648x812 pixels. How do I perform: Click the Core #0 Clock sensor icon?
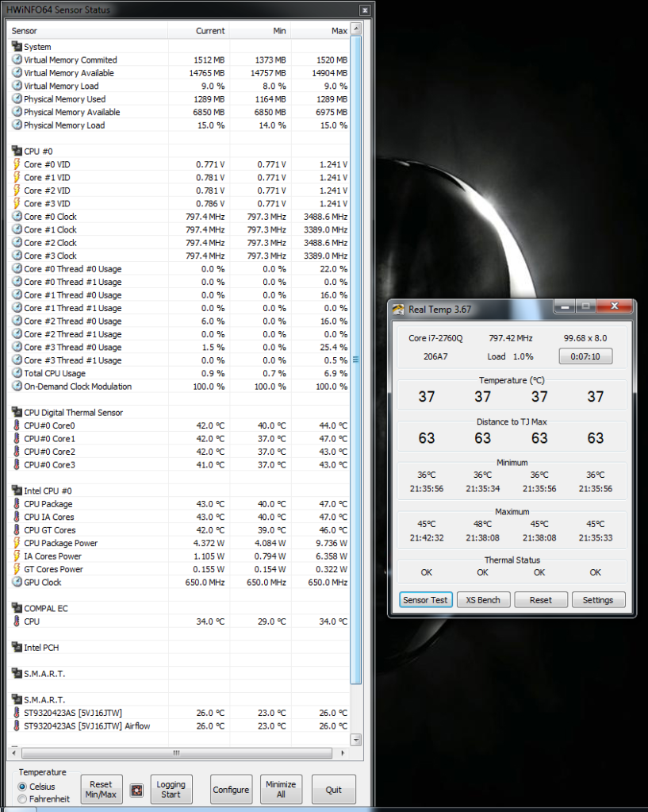[17, 217]
